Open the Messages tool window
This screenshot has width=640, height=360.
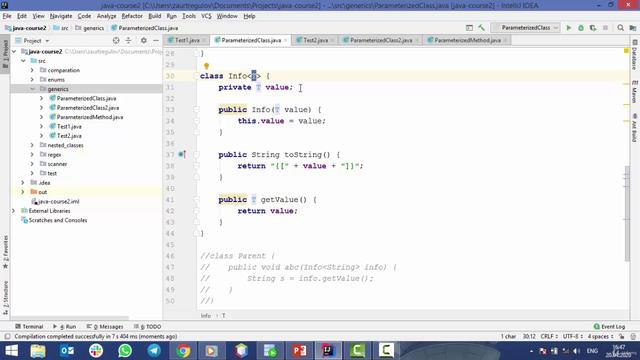click(105, 327)
